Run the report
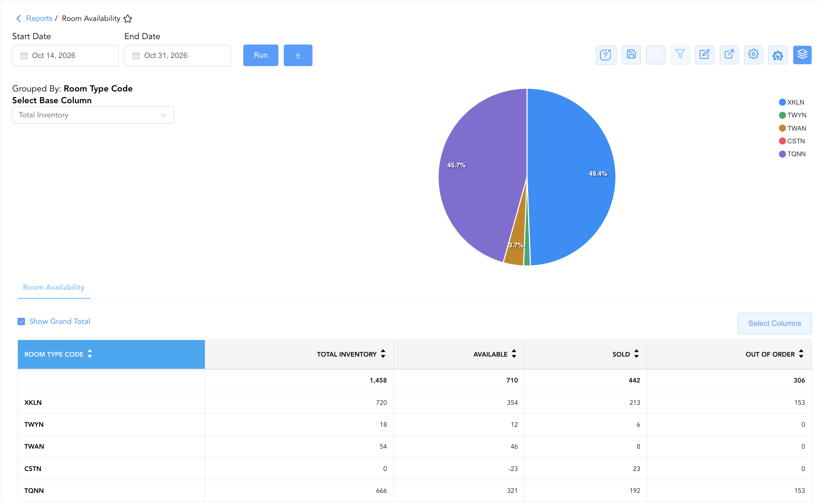820x504 pixels. [x=261, y=55]
